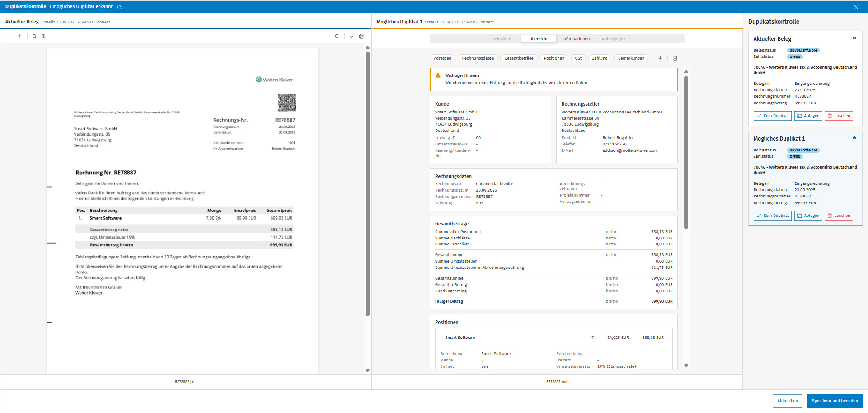Click the Aktueller Beleg PDF vertical scrollbar
868x413 pixels.
coord(367,183)
